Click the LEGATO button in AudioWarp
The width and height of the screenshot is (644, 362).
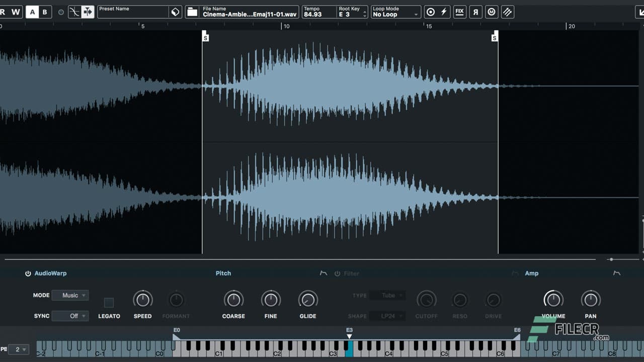[x=109, y=302]
